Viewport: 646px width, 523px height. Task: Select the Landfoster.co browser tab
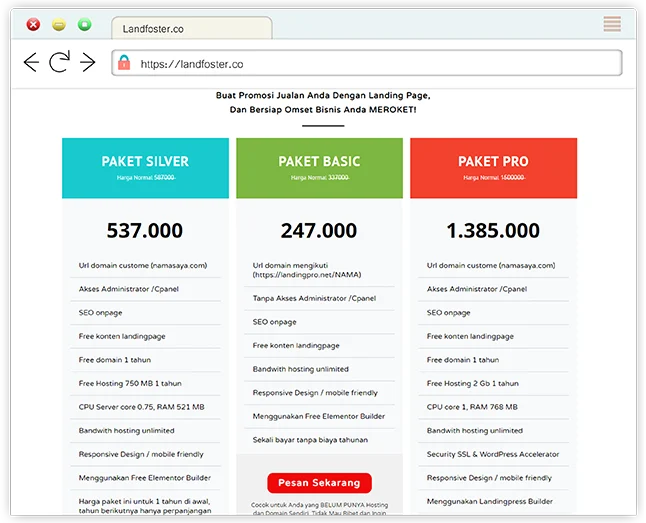pyautogui.click(x=190, y=29)
